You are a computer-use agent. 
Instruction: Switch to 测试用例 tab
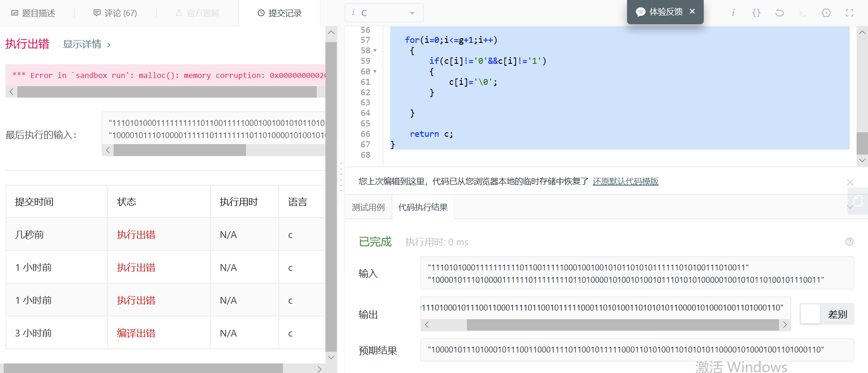[x=368, y=207]
